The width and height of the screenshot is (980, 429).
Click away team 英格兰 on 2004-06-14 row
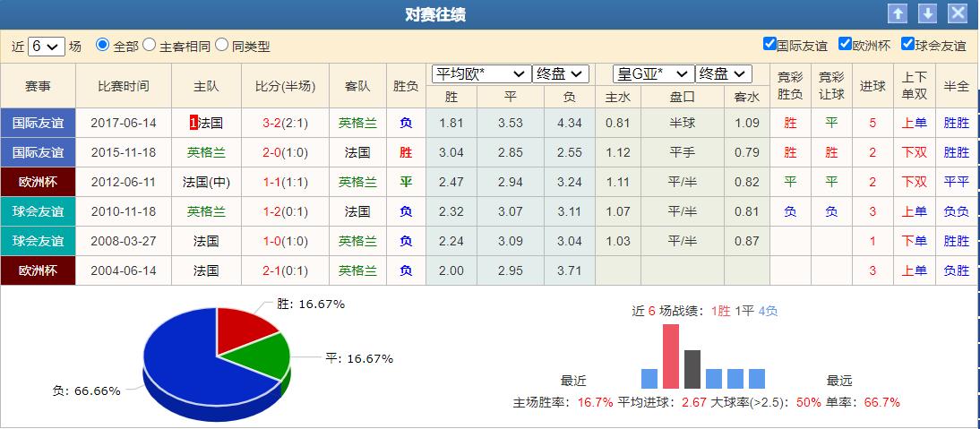click(357, 270)
